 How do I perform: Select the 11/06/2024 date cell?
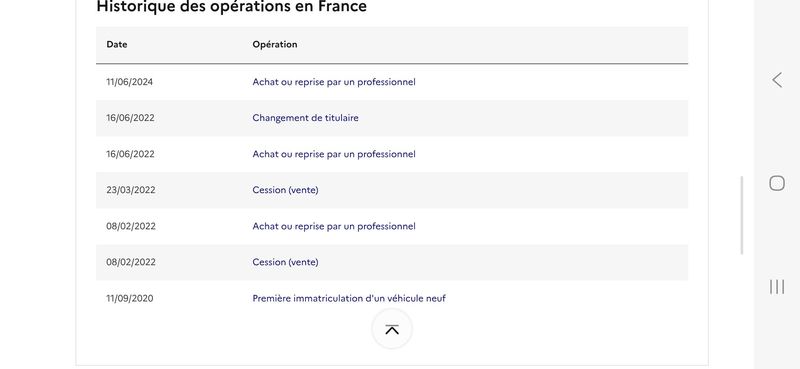point(130,82)
